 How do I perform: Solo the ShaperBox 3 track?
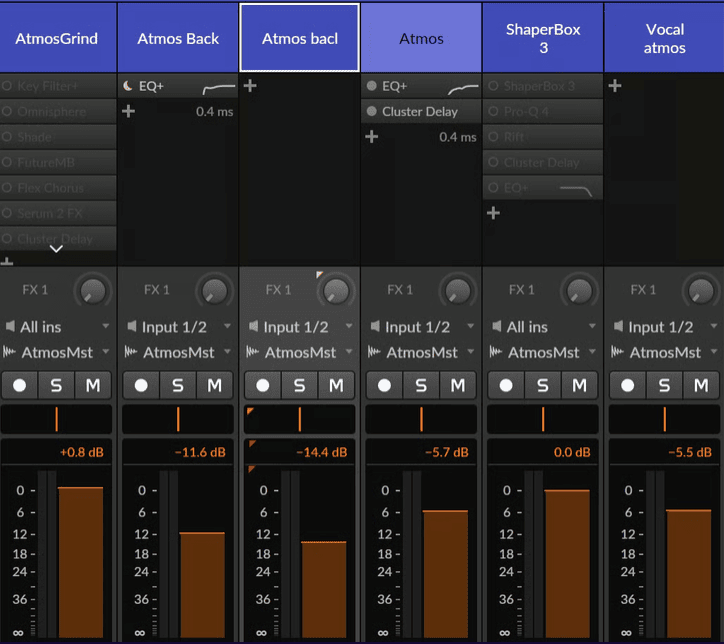click(543, 385)
